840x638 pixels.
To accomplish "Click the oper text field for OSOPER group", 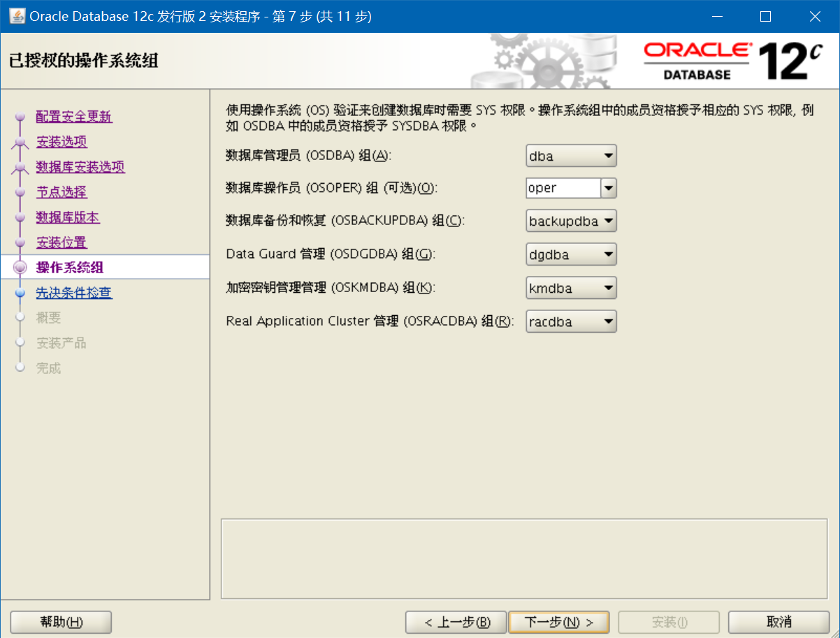I will 563,188.
